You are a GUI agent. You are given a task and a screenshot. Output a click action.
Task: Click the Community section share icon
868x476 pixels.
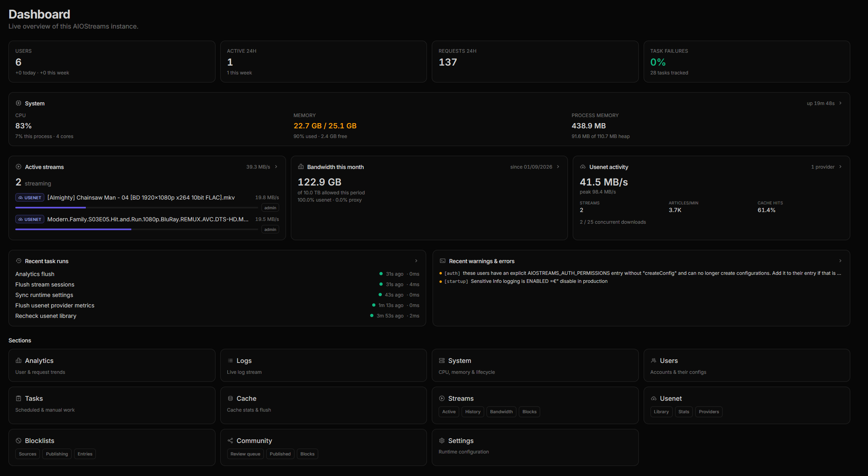230,441
